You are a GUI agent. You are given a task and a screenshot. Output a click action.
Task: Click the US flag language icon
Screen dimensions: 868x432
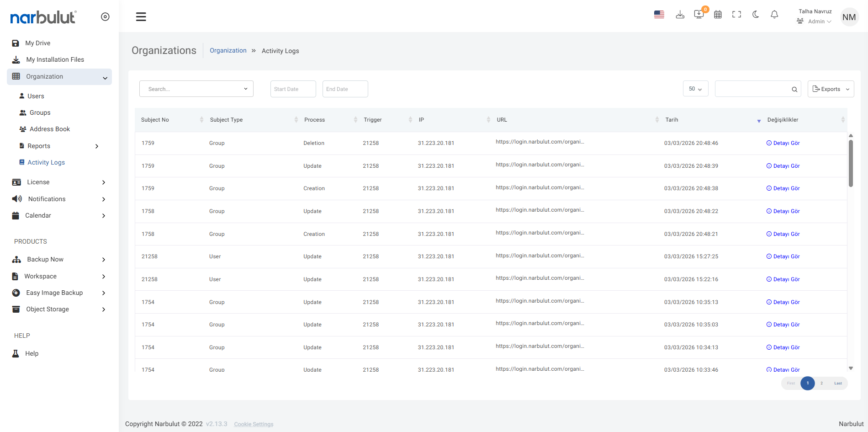click(659, 15)
